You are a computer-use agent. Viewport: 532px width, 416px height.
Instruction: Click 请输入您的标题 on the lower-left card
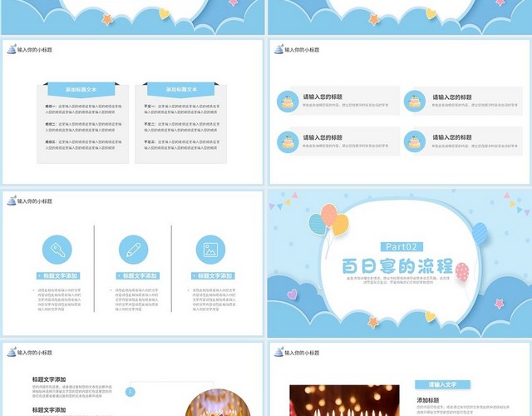click(x=323, y=137)
